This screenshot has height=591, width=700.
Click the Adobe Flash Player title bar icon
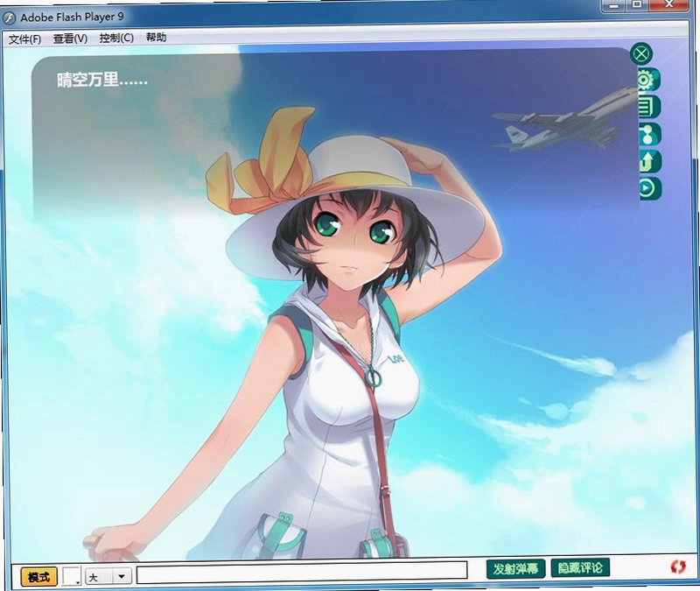tap(9, 18)
